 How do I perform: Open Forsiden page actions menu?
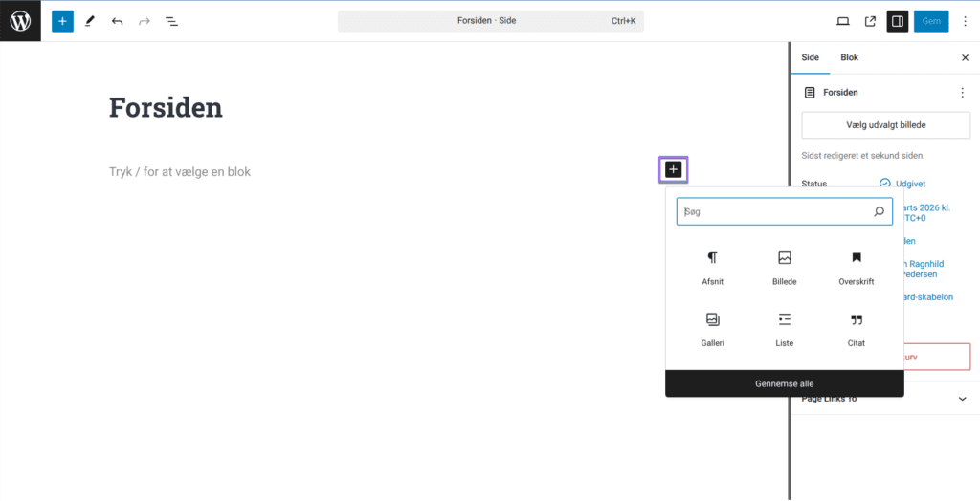(x=962, y=93)
